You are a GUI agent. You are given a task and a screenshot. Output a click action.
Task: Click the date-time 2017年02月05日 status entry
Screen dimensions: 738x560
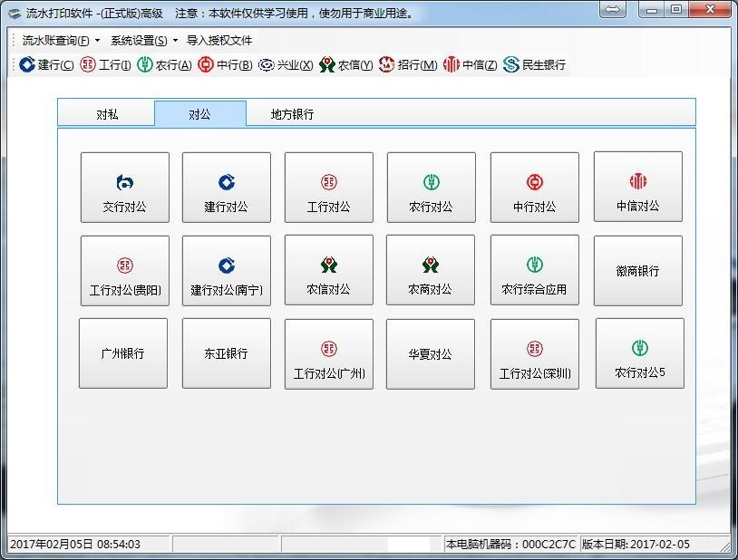[x=75, y=544]
